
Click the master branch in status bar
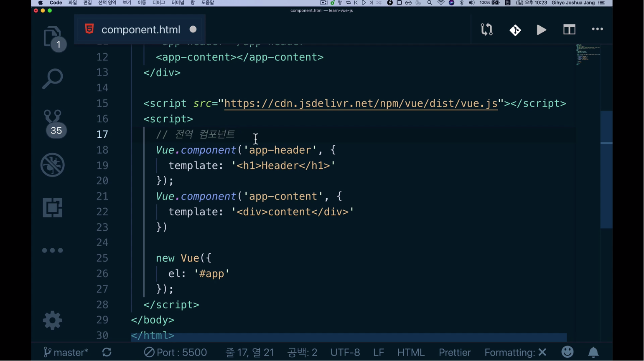pos(66,352)
